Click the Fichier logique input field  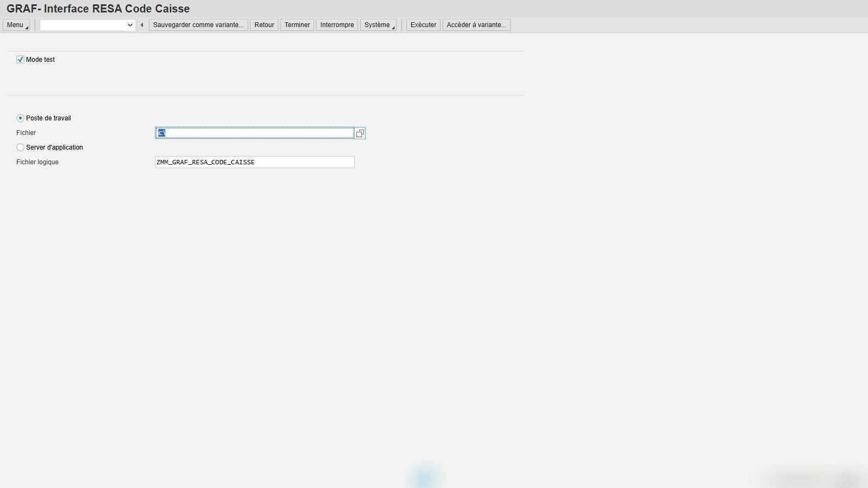coord(254,162)
